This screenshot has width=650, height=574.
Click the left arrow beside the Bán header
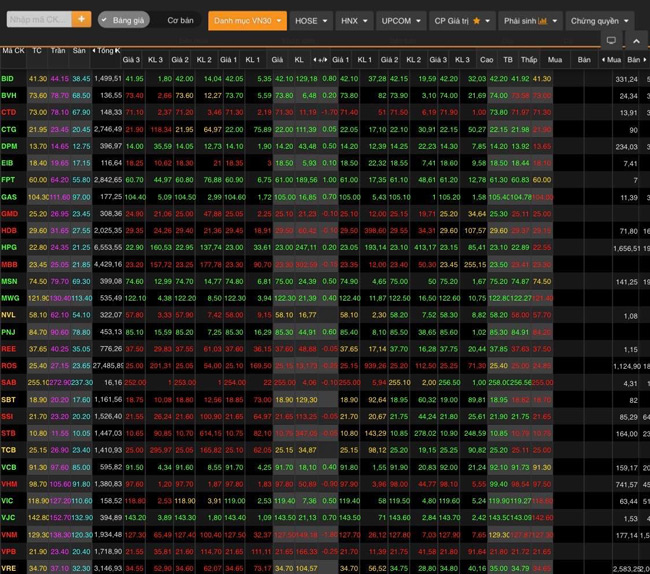pyautogui.click(x=603, y=60)
